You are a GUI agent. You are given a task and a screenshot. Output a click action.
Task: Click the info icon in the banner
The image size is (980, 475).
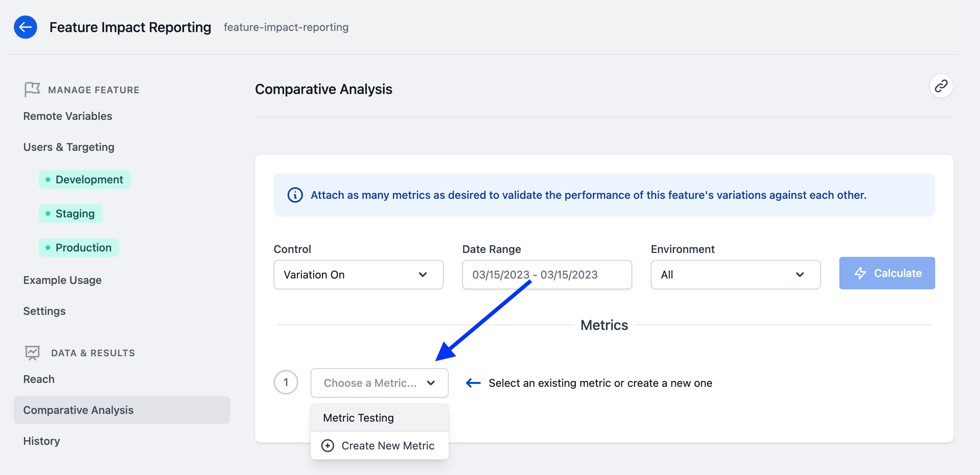tap(295, 195)
